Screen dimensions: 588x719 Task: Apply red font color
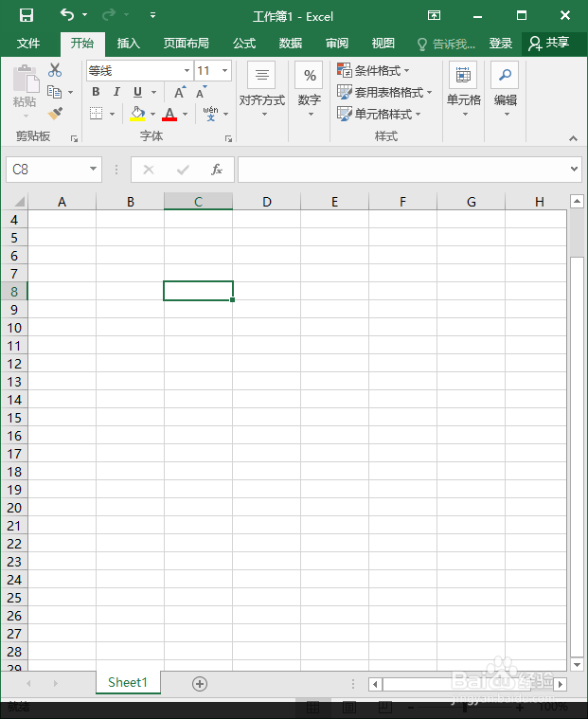(x=169, y=114)
